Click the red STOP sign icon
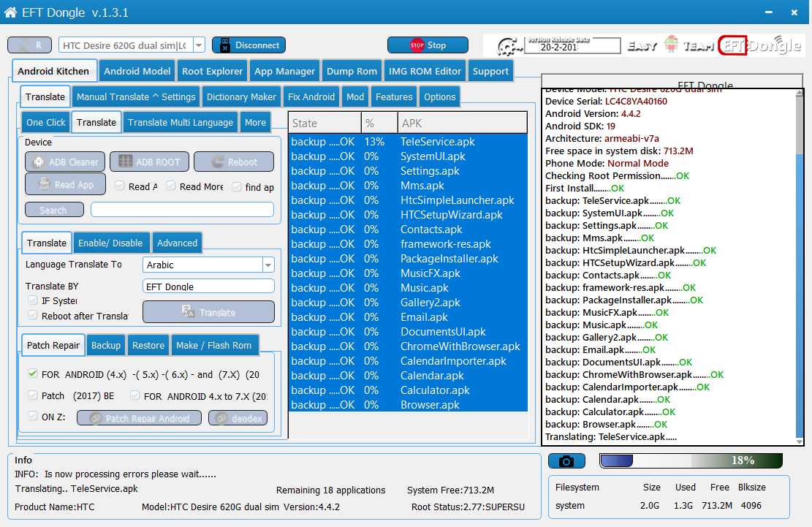The width and height of the screenshot is (812, 527). click(x=417, y=45)
